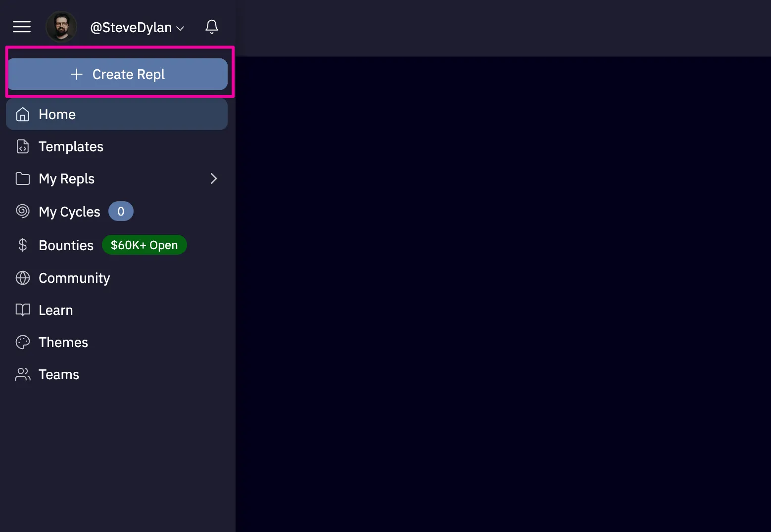Click the cycles count badge showing 0
This screenshot has height=532, width=771.
[121, 211]
